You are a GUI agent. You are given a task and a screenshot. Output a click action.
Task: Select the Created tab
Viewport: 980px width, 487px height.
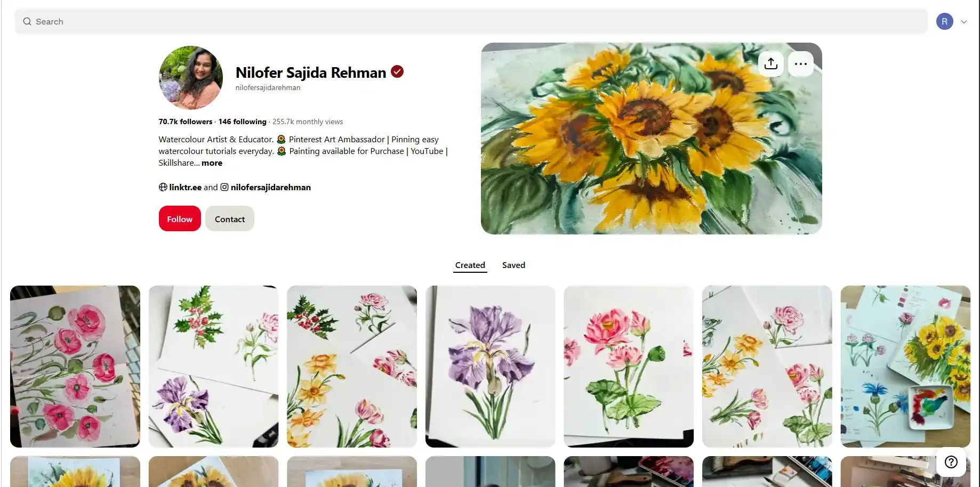[470, 265]
